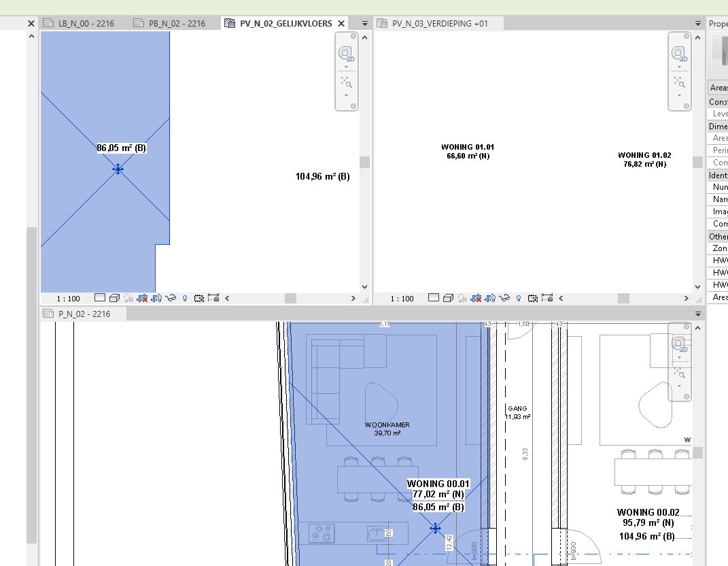Toggle Reveal Hidden Elements bulb in PV_N_02_GELIJKVLOERS view
The width and height of the screenshot is (728, 566).
pos(185,298)
